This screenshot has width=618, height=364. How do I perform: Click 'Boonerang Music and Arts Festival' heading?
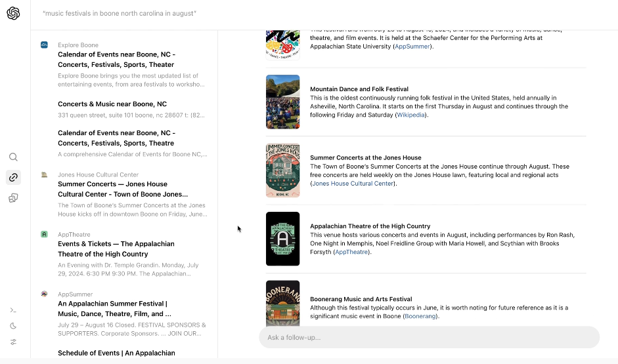click(x=361, y=299)
